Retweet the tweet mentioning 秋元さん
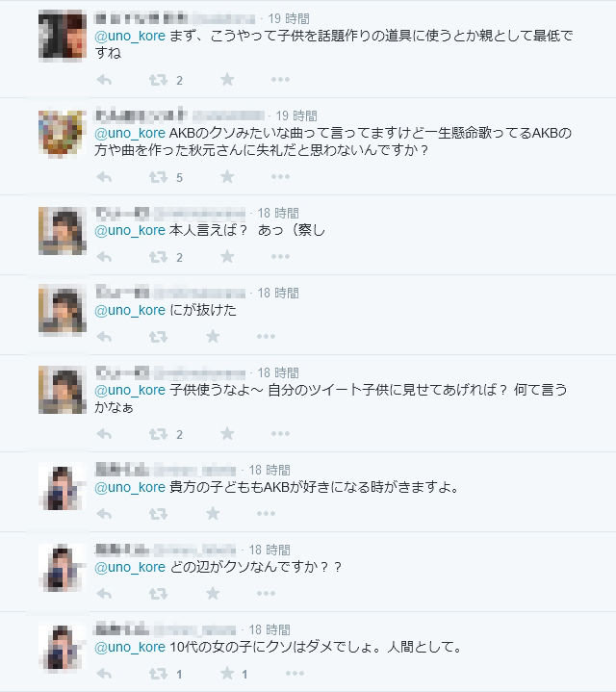Viewport: 616px width, 692px height. click(x=158, y=177)
